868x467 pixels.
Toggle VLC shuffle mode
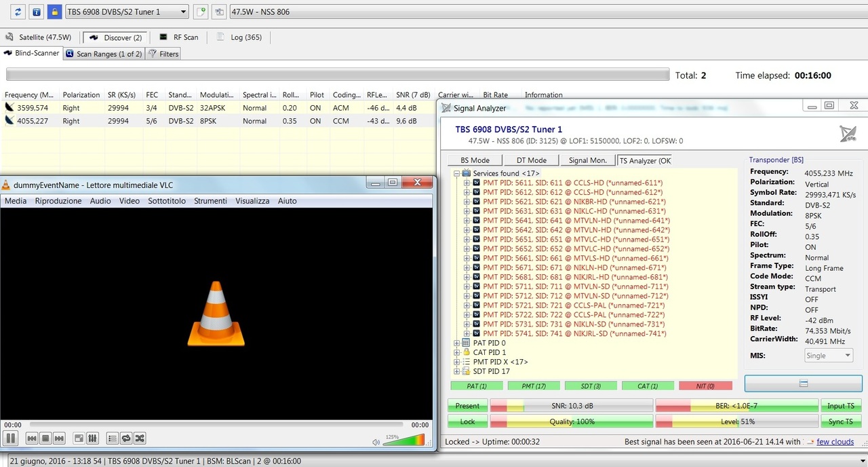click(x=140, y=438)
